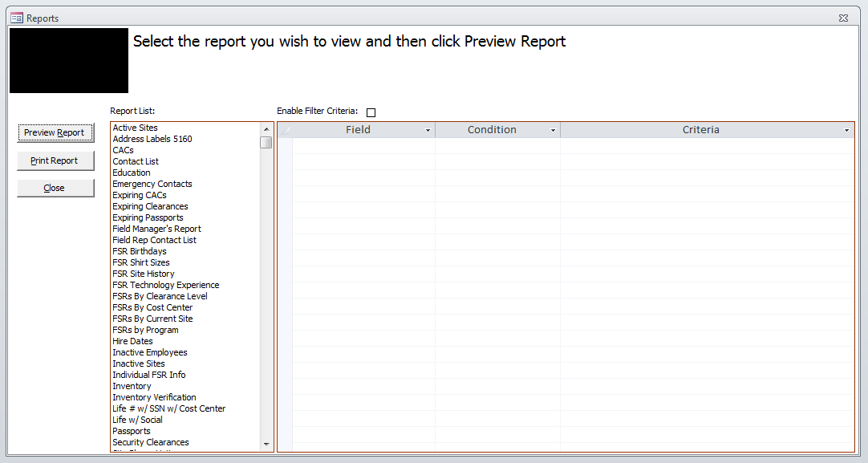Image resolution: width=868 pixels, height=463 pixels.
Task: Select the FSRs By Clearance Level report
Action: coord(159,295)
